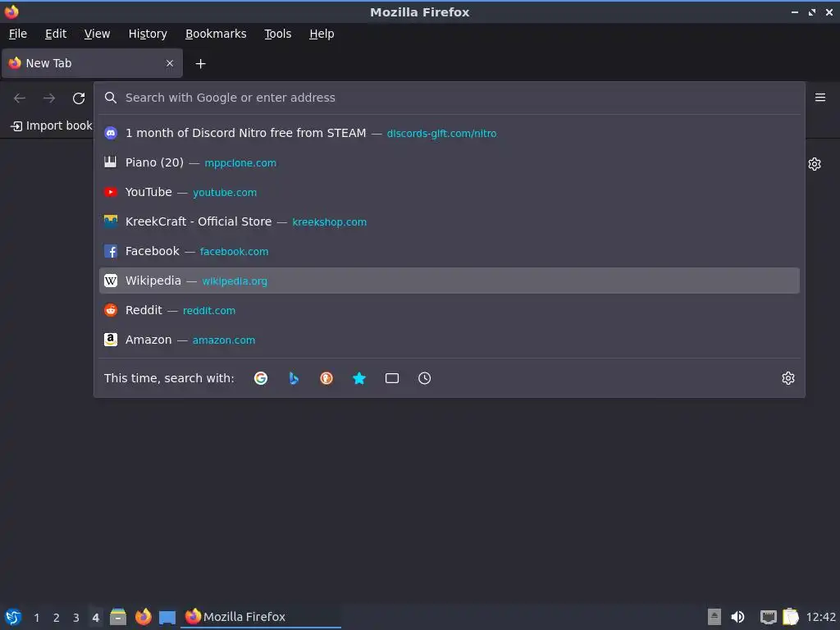This screenshot has width=840, height=630.
Task: Focus the Search with Google address field
Action: pos(450,98)
